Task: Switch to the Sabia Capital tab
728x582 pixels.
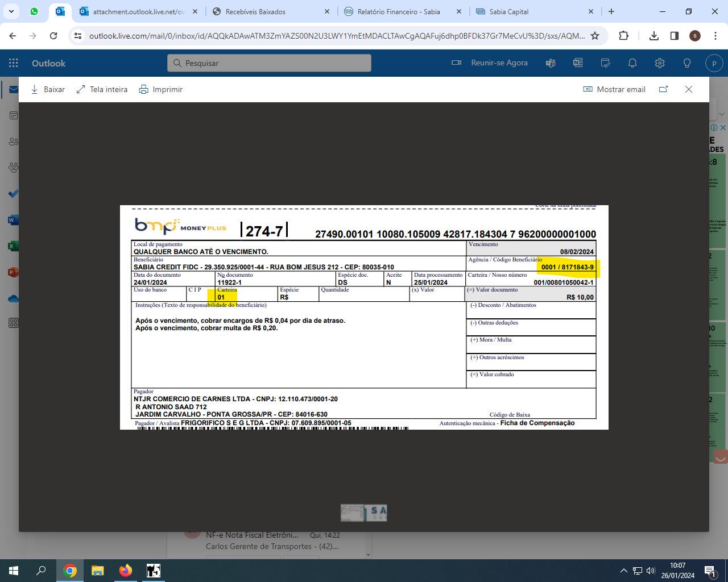Action: [536, 11]
